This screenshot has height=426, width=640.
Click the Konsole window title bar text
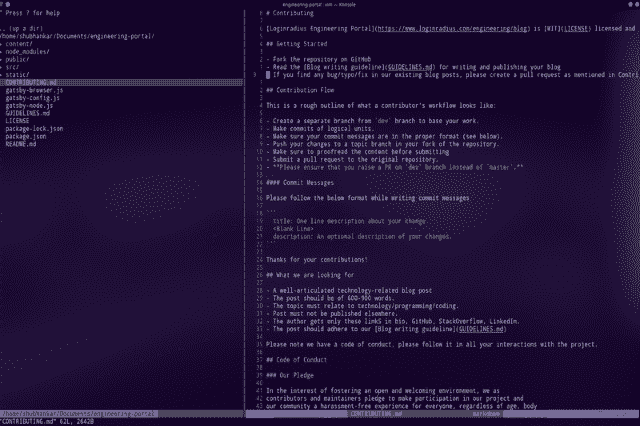click(319, 4)
